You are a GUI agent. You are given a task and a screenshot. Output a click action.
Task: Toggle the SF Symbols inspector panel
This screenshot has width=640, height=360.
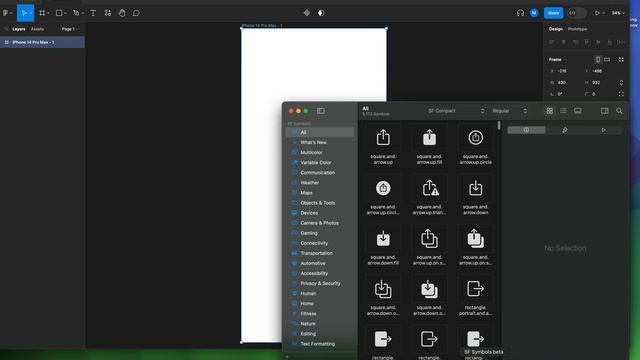[604, 111]
